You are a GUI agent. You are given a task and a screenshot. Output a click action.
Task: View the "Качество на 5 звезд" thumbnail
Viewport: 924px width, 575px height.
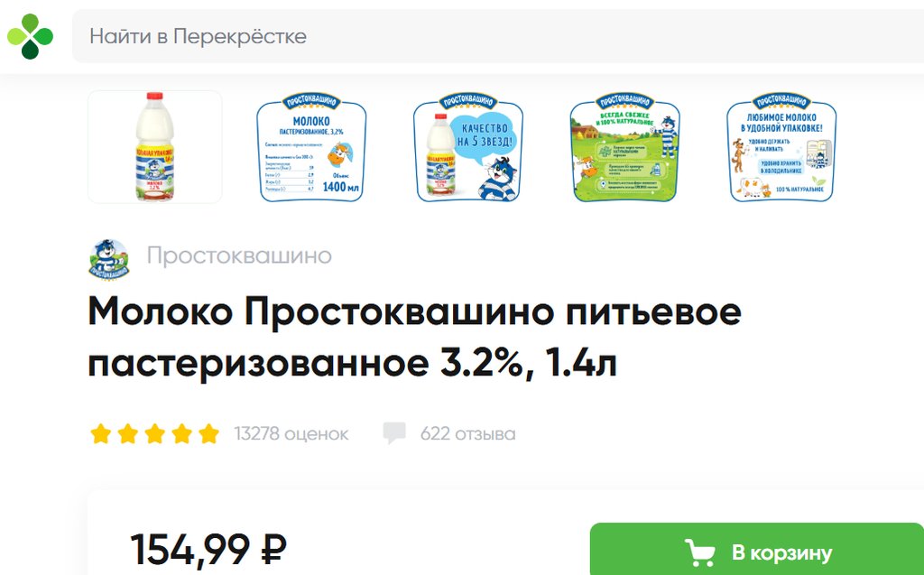pyautogui.click(x=468, y=147)
